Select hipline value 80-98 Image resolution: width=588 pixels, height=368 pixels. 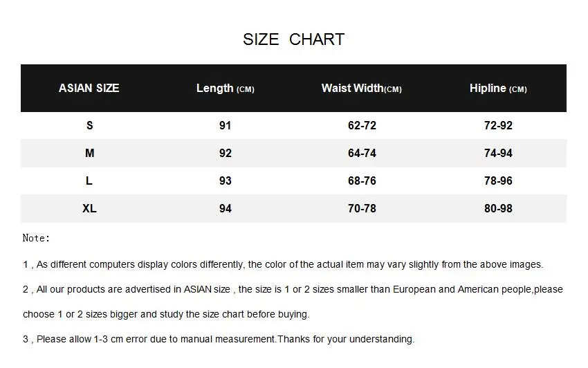point(498,209)
